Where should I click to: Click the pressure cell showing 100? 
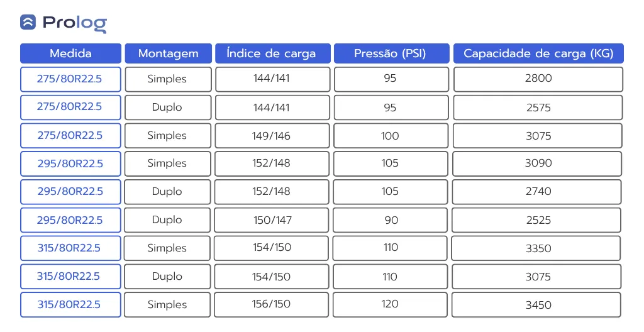point(391,136)
